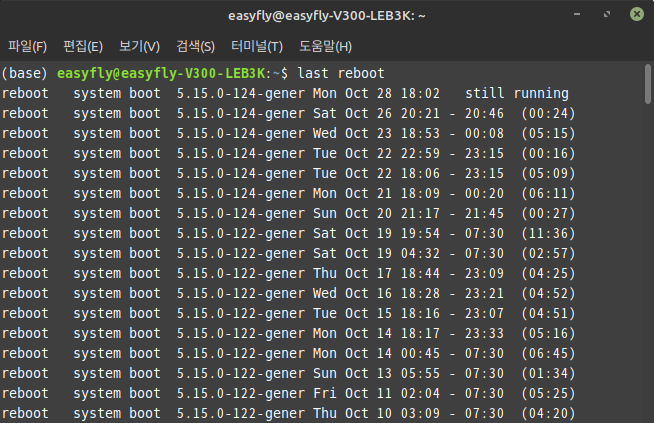Click the "Thu Oct 17 18:44" boot date

(x=376, y=274)
